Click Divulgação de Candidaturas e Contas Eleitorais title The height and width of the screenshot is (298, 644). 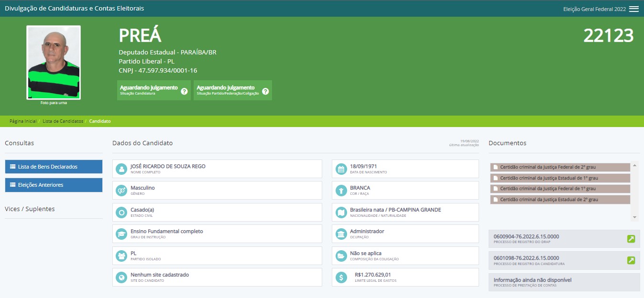(x=74, y=9)
